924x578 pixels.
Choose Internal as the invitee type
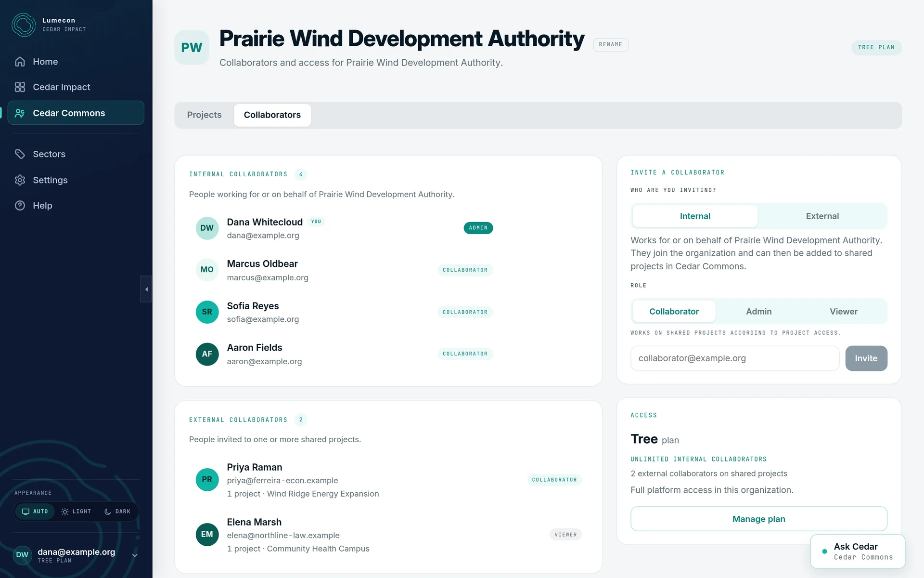695,216
